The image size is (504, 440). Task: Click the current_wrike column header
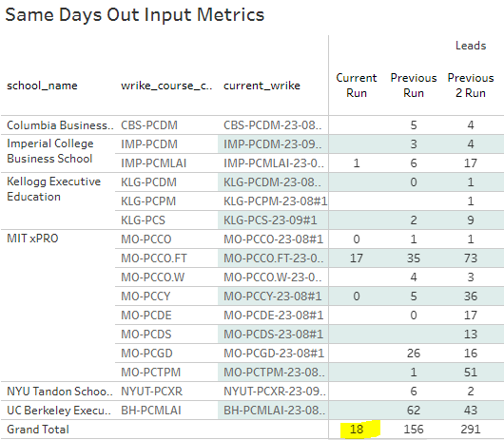[262, 86]
